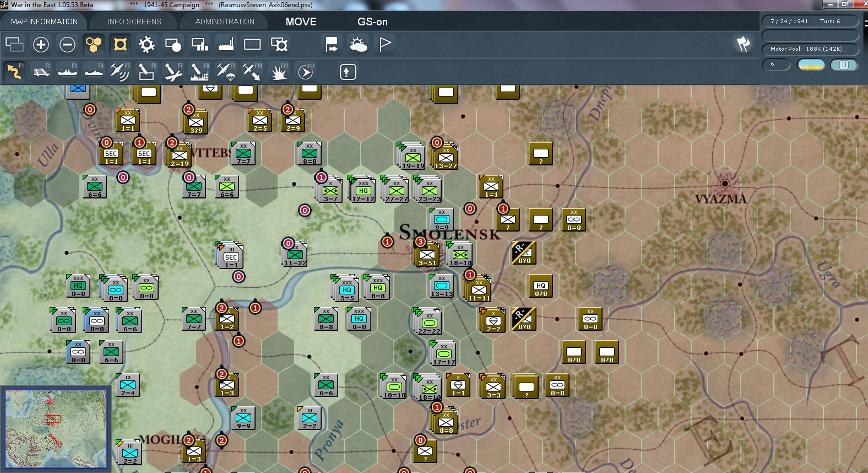Select the German panzer unit labeled 22=22
This screenshot has height=473, width=868.
click(429, 322)
